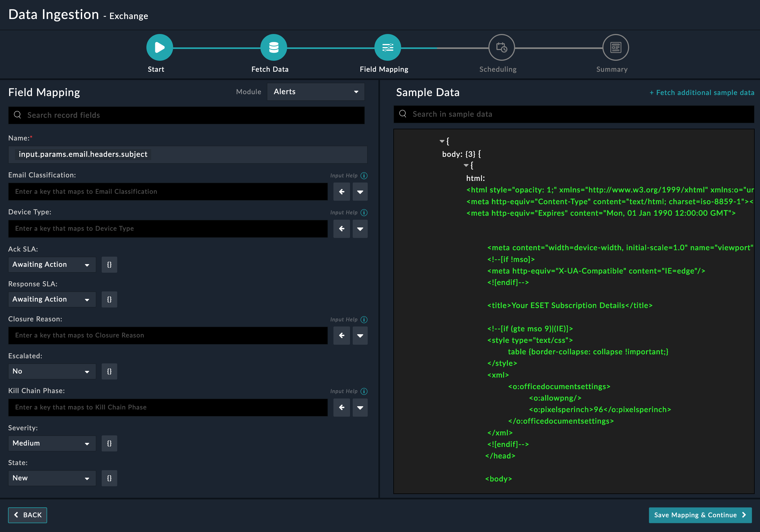Click Save Mapping & Continue button
Image resolution: width=760 pixels, height=532 pixels.
pos(700,515)
